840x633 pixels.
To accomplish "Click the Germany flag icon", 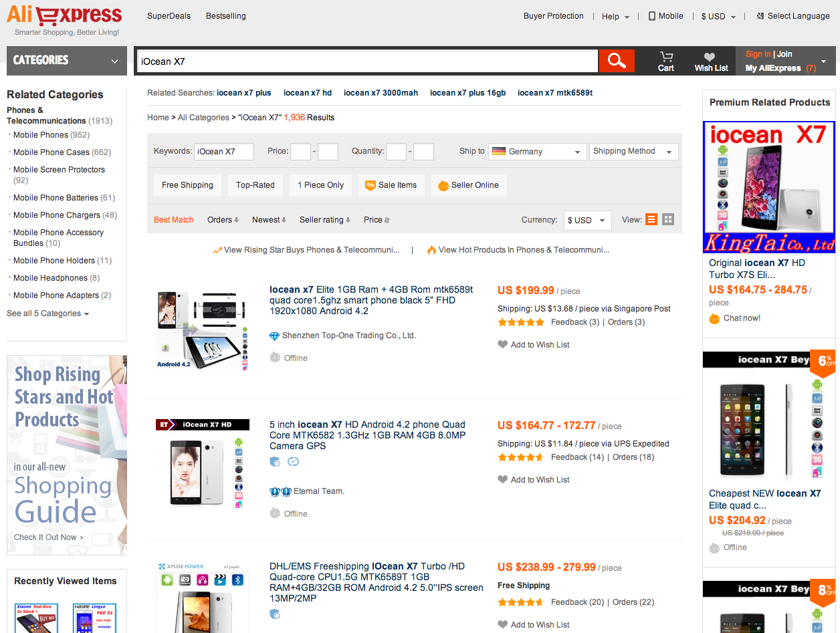I will [x=499, y=151].
